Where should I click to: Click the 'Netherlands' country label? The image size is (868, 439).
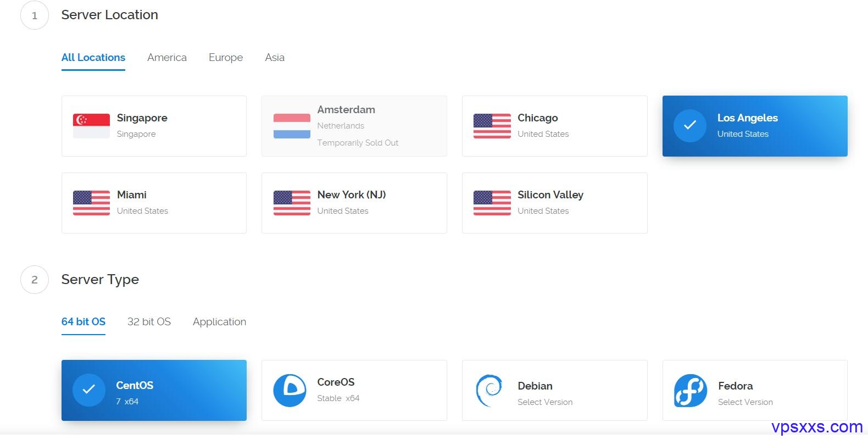coord(341,126)
